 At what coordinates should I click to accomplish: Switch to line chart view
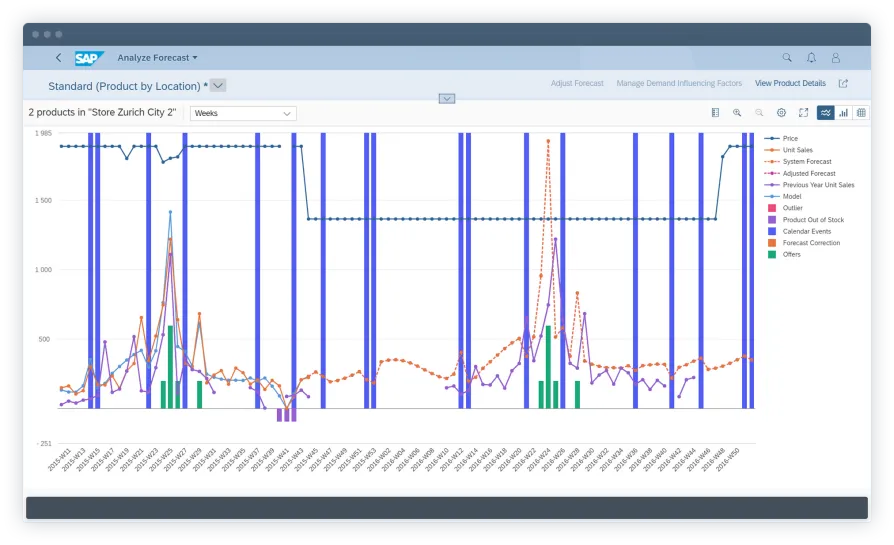826,113
